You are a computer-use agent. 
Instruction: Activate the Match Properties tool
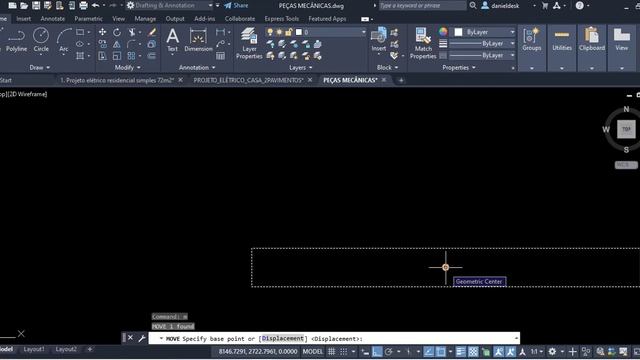(423, 43)
